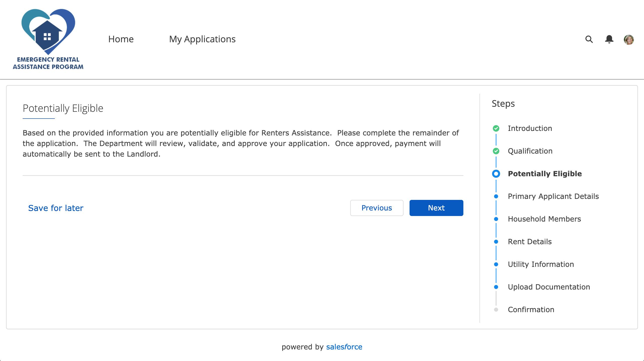This screenshot has width=644, height=361.
Task: Click the blue dot beside Household Members
Action: click(x=496, y=219)
